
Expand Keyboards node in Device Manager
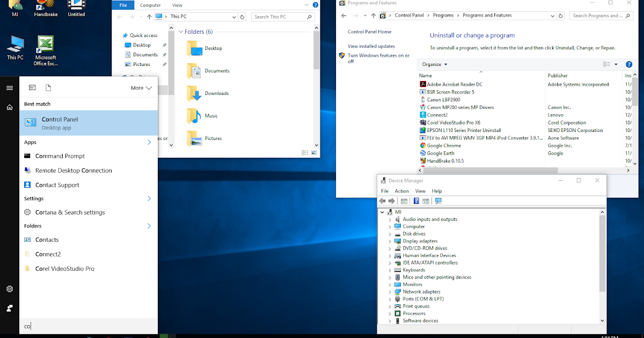[x=390, y=270]
